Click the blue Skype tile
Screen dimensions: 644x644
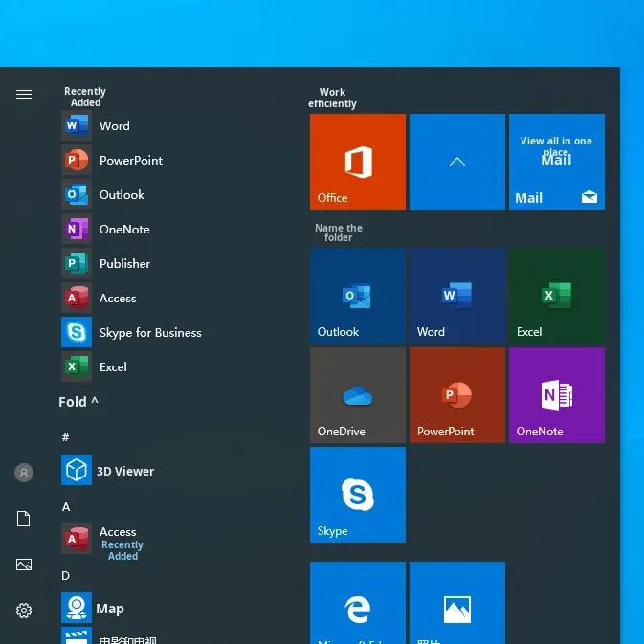(358, 495)
